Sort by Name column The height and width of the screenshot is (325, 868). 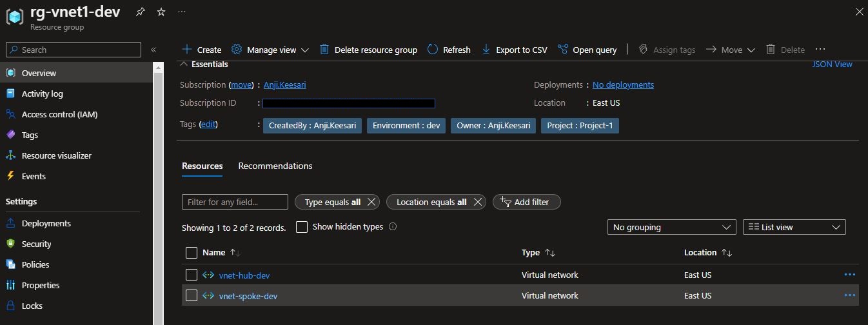tap(221, 253)
